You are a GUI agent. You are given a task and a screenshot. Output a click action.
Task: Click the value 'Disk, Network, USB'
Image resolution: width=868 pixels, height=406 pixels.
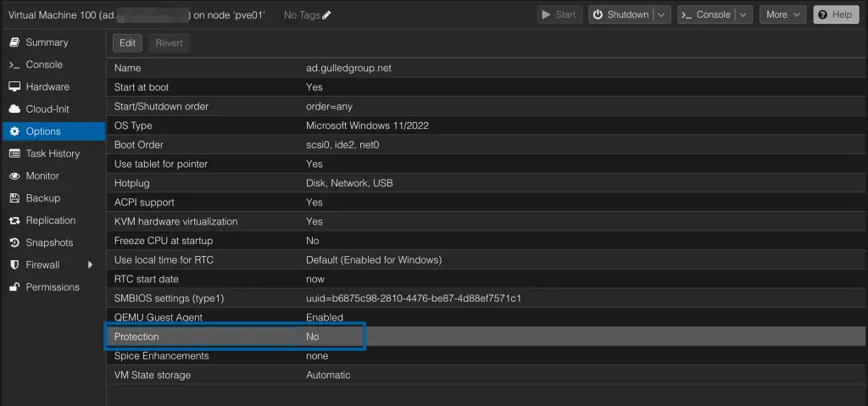coord(349,183)
